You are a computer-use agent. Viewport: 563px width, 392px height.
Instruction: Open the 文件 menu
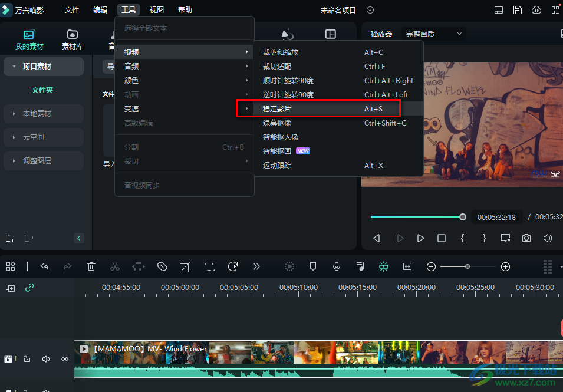(71, 9)
